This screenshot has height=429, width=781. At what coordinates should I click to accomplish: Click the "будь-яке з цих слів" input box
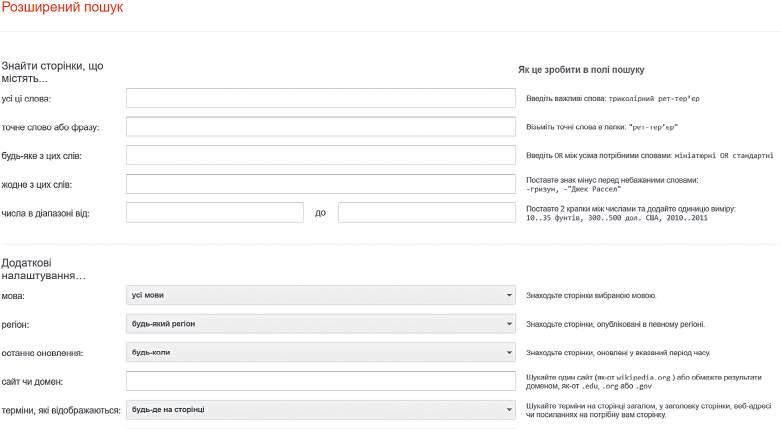click(320, 156)
